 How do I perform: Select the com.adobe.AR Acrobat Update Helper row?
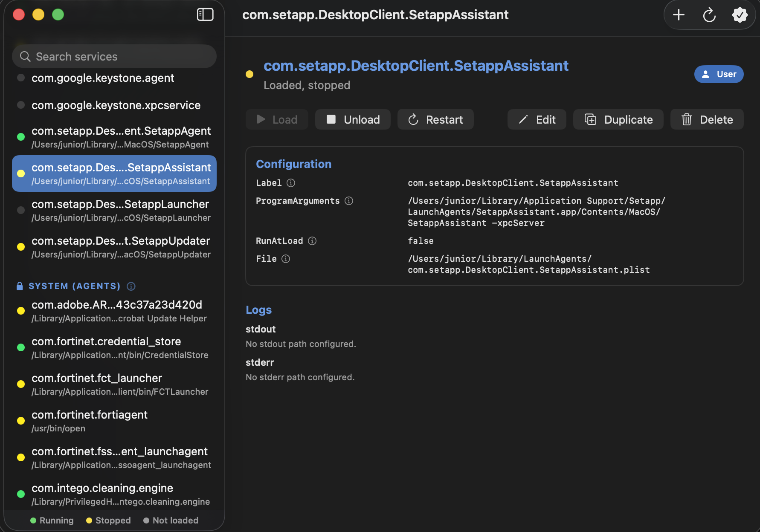(x=114, y=311)
